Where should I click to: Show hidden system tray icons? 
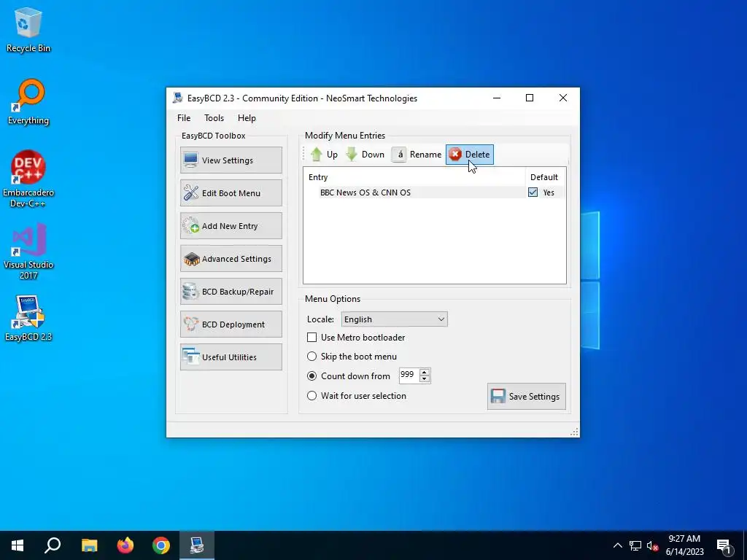(x=617, y=545)
